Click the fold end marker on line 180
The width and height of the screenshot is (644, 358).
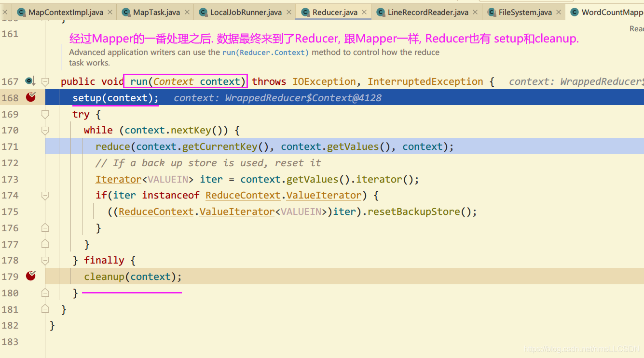pos(45,293)
